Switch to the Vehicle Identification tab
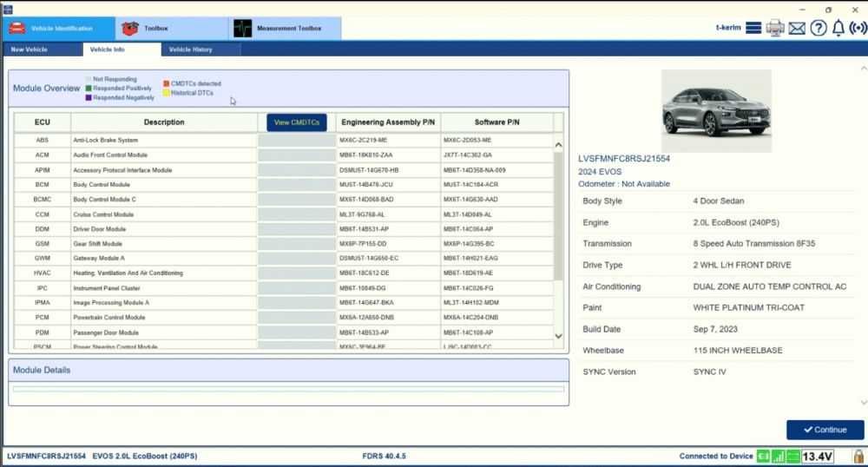This screenshot has height=467, width=868. tap(59, 29)
